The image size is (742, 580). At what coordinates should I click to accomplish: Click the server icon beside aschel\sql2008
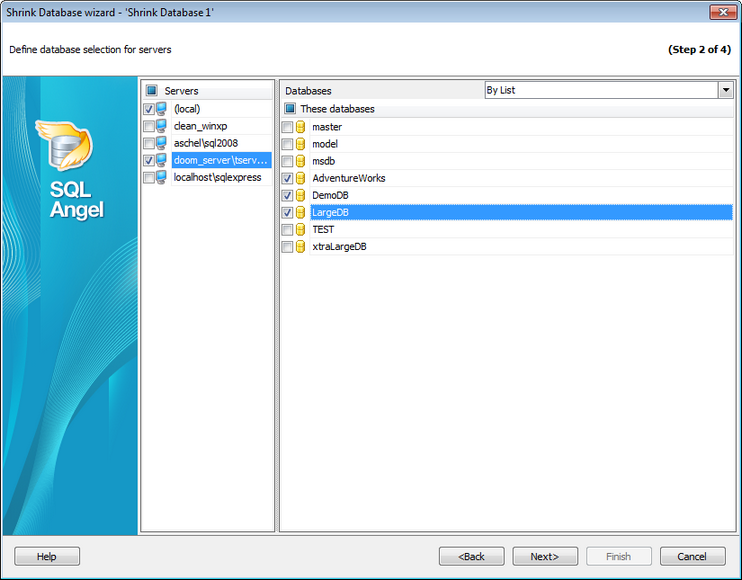click(161, 143)
